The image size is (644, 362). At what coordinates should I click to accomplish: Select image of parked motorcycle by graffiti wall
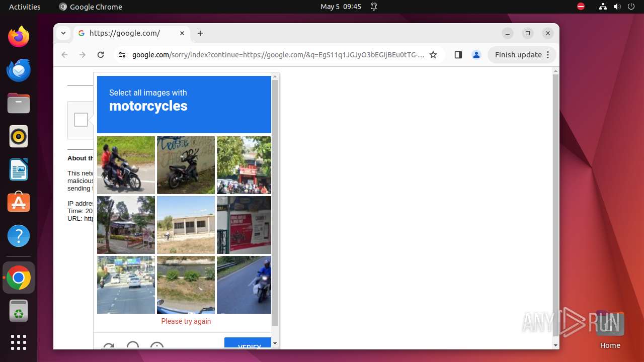186,165
